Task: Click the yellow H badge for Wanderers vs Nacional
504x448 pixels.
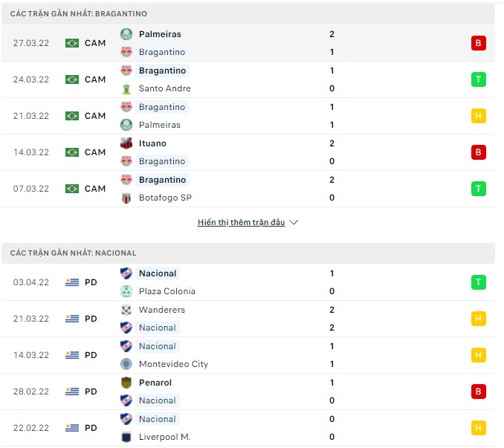Action: tap(478, 319)
